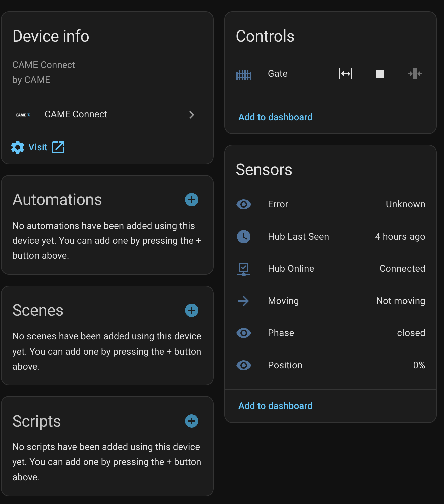Close the gate using the close control
This screenshot has width=444, height=504.
click(415, 74)
